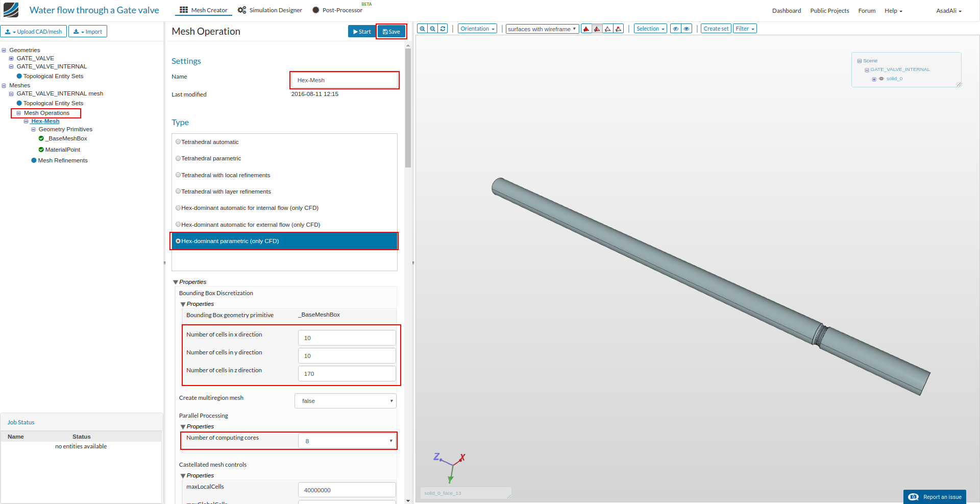Click Report an issue button

[x=935, y=497]
